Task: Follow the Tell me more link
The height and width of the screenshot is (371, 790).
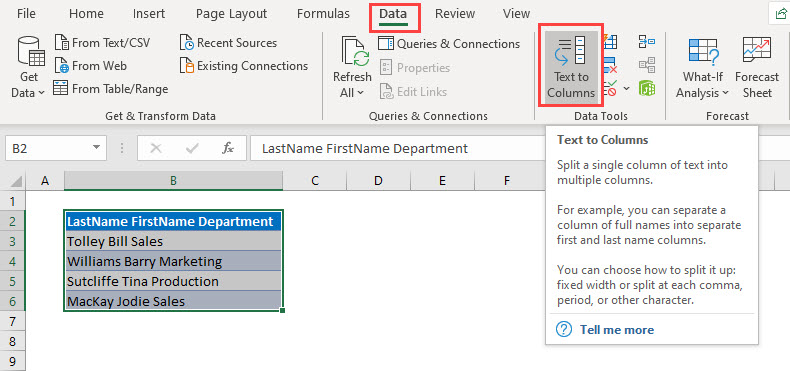Action: (x=617, y=330)
